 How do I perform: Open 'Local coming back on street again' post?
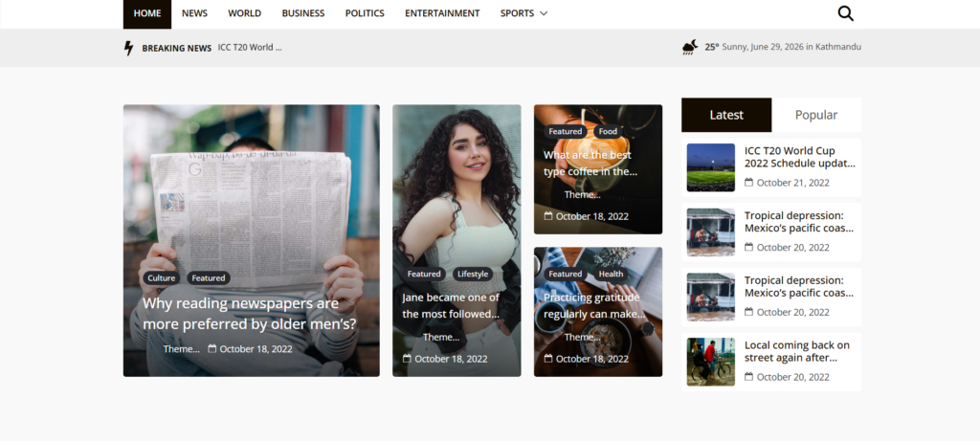(x=797, y=351)
